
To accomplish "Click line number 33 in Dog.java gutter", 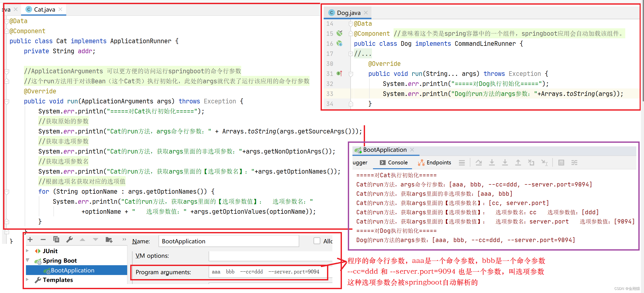I will click(330, 94).
